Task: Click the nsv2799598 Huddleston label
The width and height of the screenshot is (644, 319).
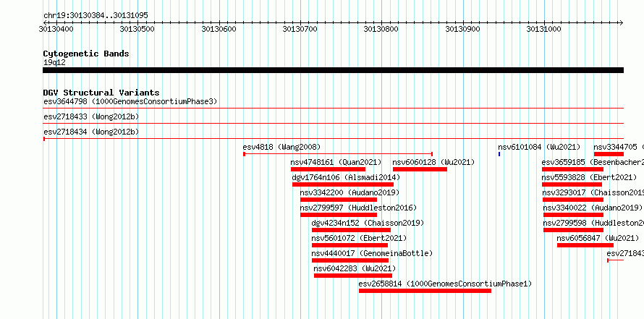Action: [593, 223]
